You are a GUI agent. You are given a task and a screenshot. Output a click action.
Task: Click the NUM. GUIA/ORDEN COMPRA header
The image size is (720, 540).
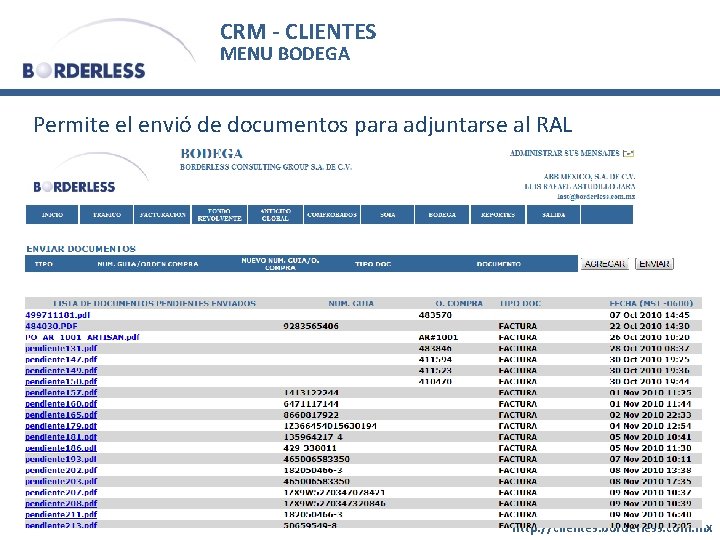pyautogui.click(x=148, y=264)
